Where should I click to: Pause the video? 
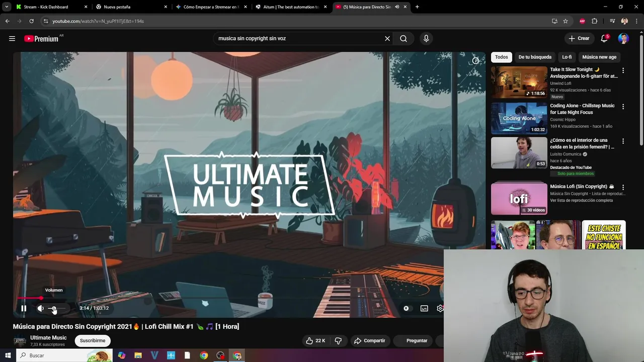tap(24, 308)
